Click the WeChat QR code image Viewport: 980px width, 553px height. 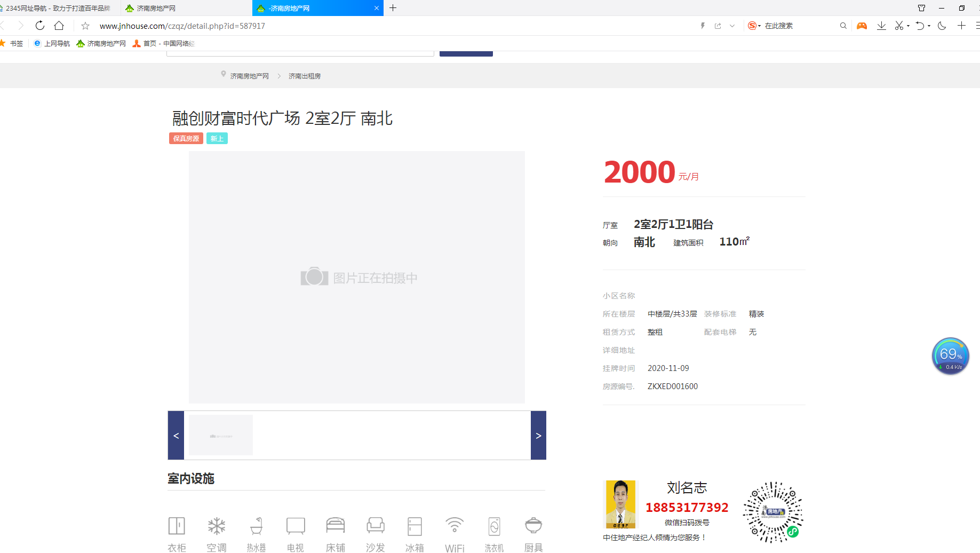pyautogui.click(x=773, y=512)
